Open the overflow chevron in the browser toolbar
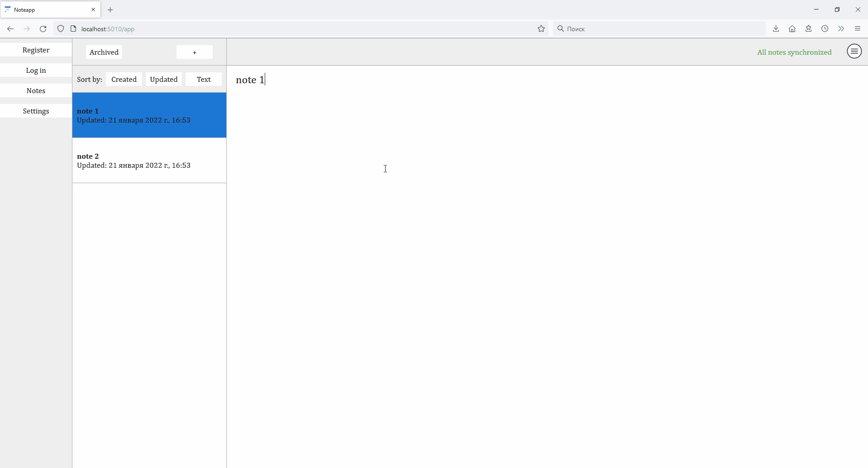The image size is (868, 468). pos(841,28)
